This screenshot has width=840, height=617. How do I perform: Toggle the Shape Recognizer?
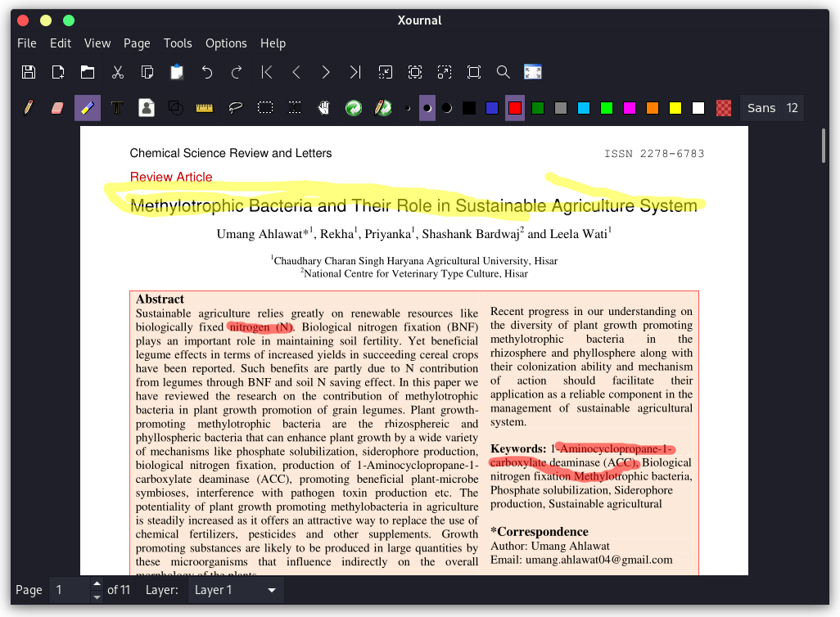pos(176,108)
